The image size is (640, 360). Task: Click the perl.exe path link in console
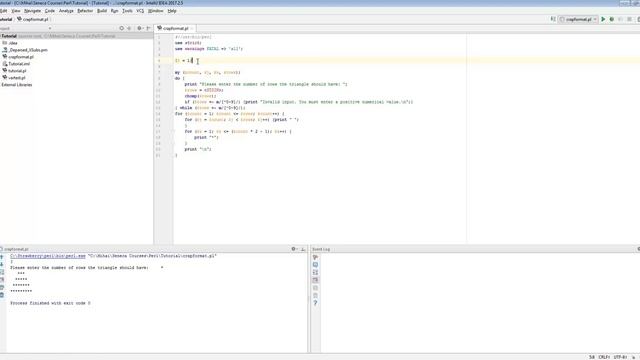pos(48,256)
